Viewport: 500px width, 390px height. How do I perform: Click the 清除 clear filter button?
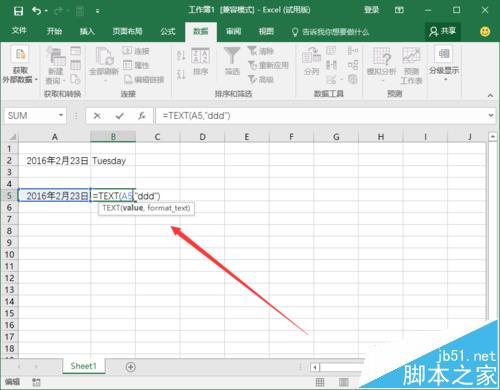[261, 51]
